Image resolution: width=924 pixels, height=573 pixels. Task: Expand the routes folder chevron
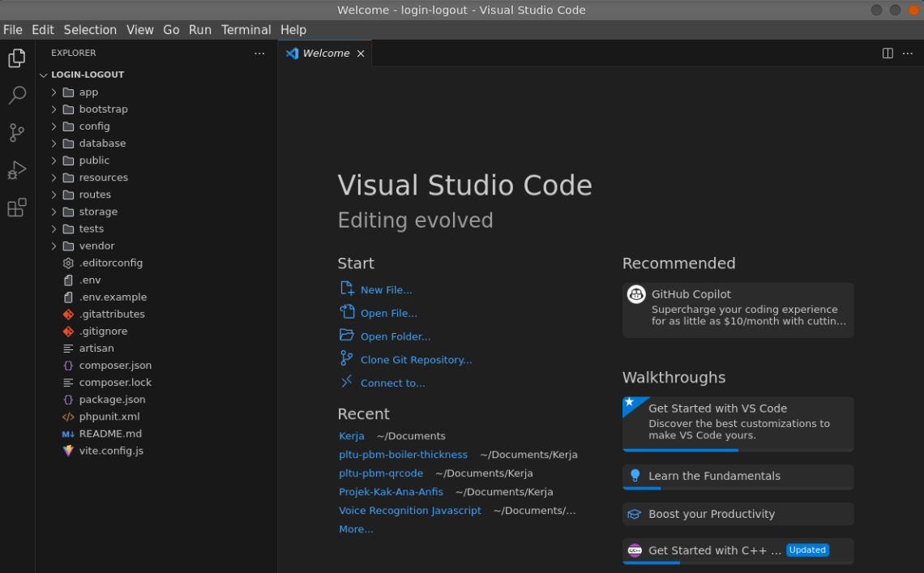[53, 195]
